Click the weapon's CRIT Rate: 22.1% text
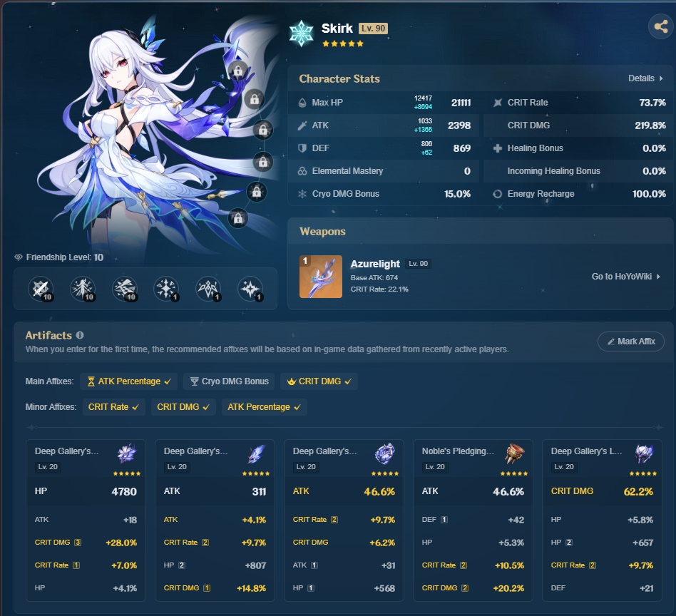Screen dimensions: 676x616 [379, 289]
